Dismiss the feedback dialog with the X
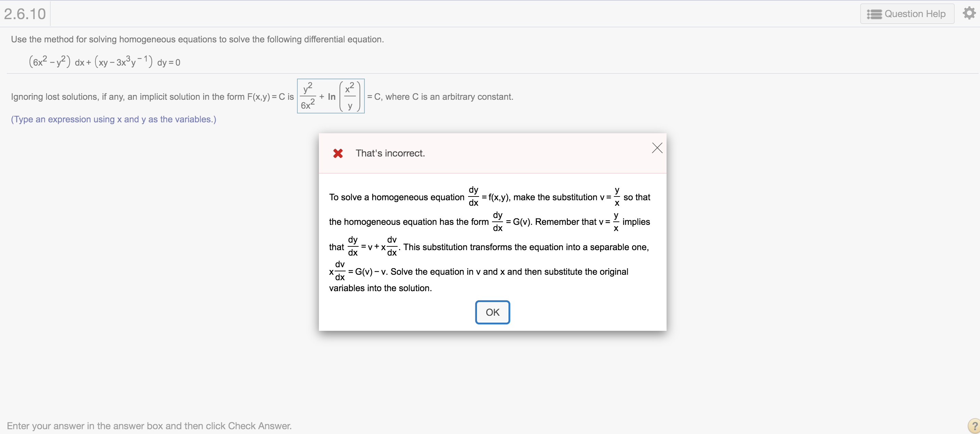Image resolution: width=980 pixels, height=434 pixels. click(x=657, y=148)
